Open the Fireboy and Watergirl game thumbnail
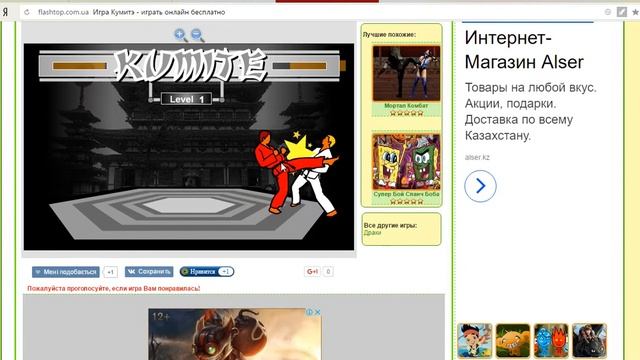The height and width of the screenshot is (360, 640). (x=551, y=341)
